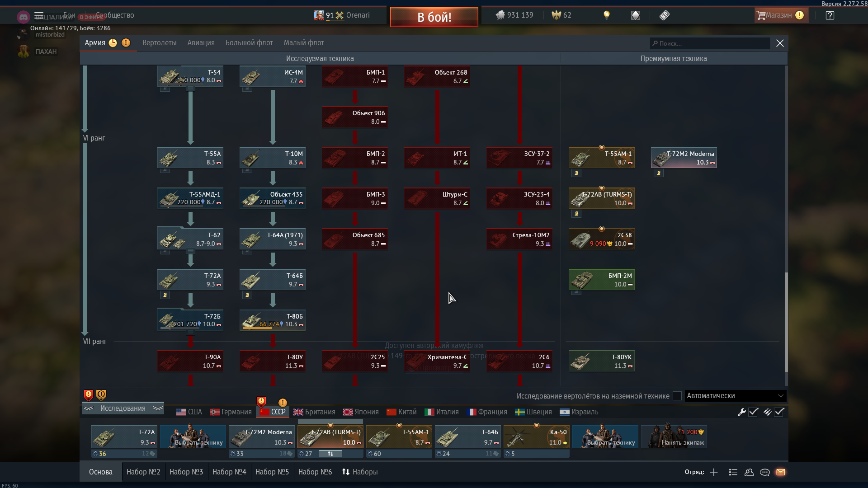Switch to Набор №5 preset

point(272,472)
